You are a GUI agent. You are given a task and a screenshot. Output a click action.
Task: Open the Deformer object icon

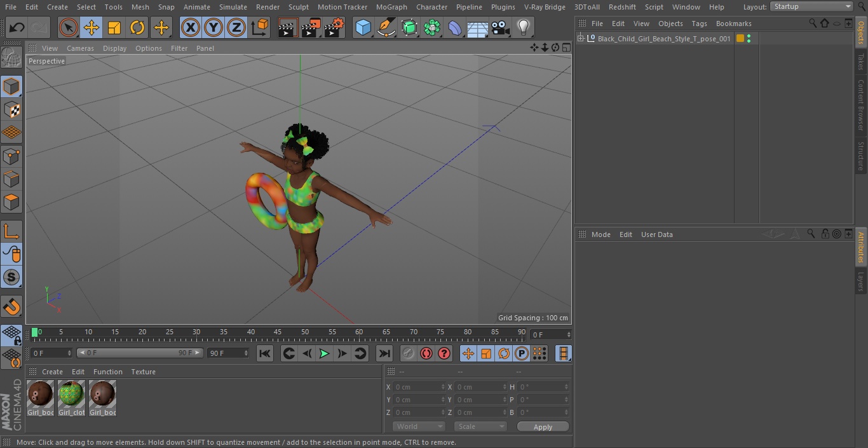point(455,27)
